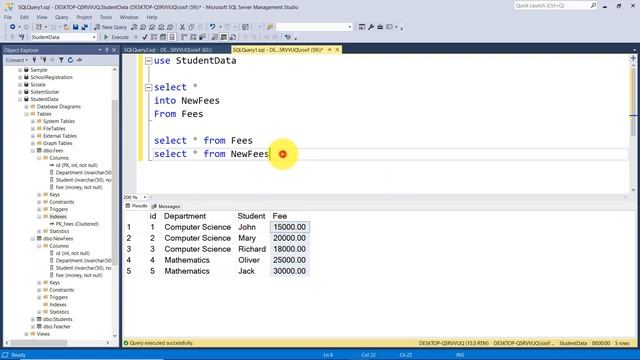Open the Tools menu
This screenshot has height=360, width=640.
tap(106, 17)
